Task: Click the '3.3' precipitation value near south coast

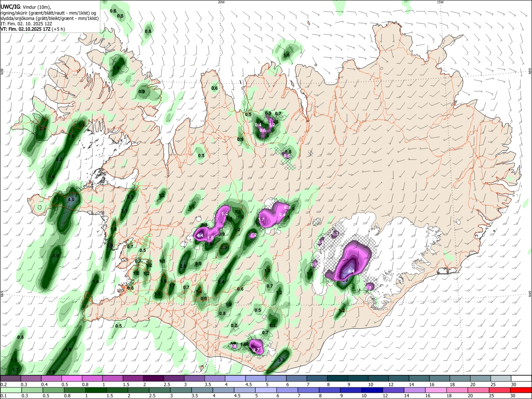Action: tap(281, 360)
